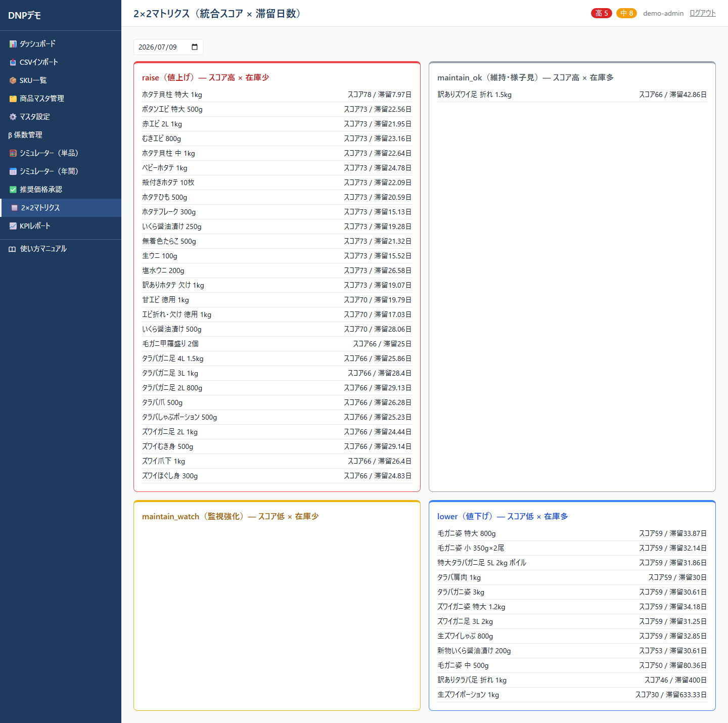Click row むきエビ 800g
The height and width of the screenshot is (723, 728).
pyautogui.click(x=277, y=139)
